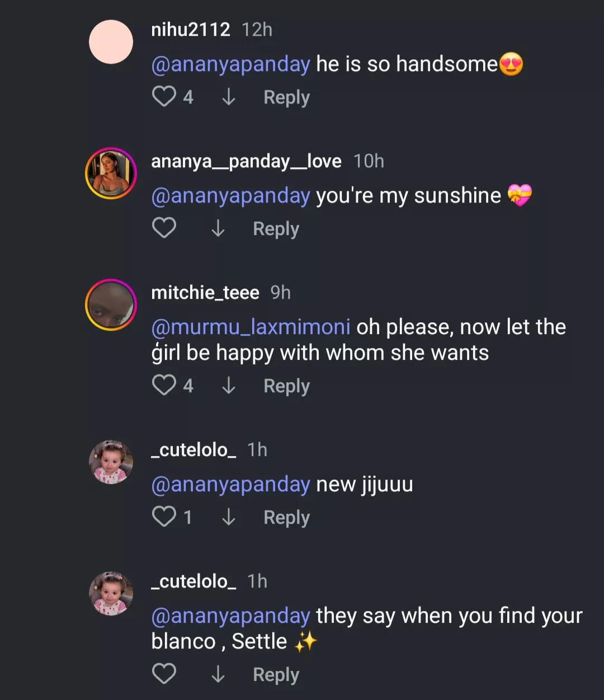The image size is (604, 700).
Task: Tap _cutelolo_ avatar on 'new jijuuu' comment
Action: [111, 462]
